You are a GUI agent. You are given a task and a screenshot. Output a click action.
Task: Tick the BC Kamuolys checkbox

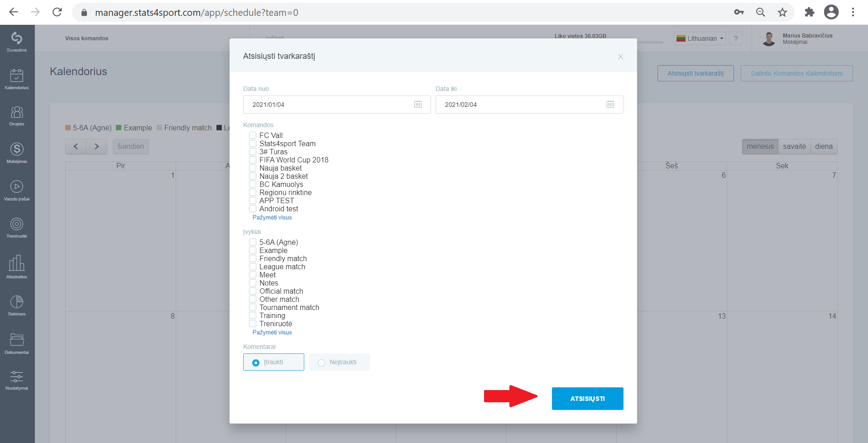[253, 184]
